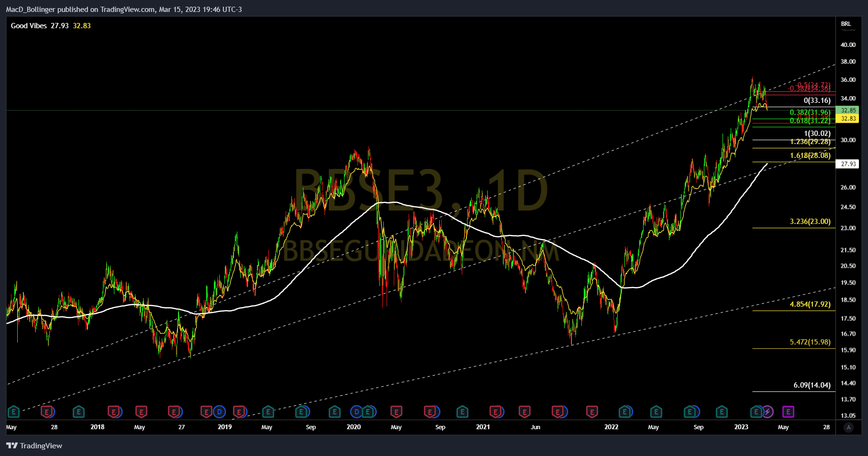Click green earnings E marker above May 2022
This screenshot has height=456, width=868.
[656, 412]
